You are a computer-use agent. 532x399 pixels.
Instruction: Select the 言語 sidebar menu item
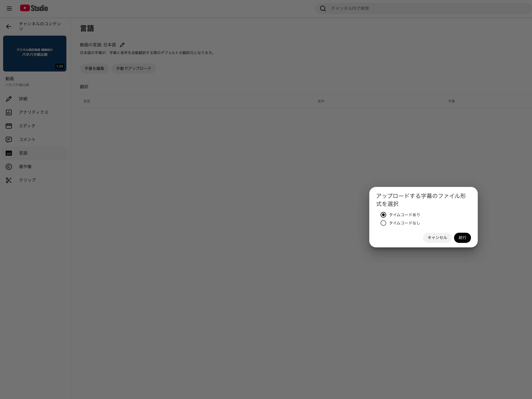point(35,153)
